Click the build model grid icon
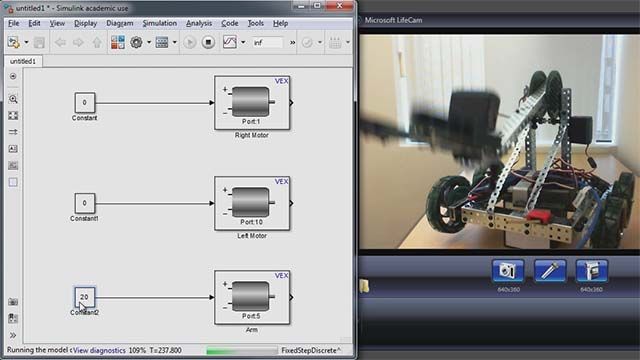 tap(335, 42)
